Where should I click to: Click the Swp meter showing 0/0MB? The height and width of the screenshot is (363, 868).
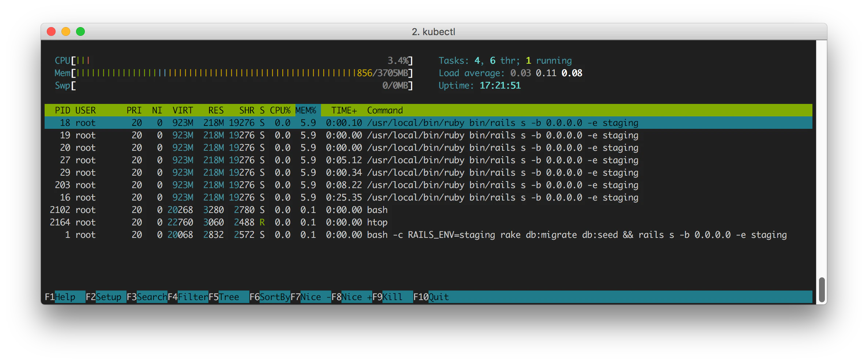pyautogui.click(x=234, y=85)
